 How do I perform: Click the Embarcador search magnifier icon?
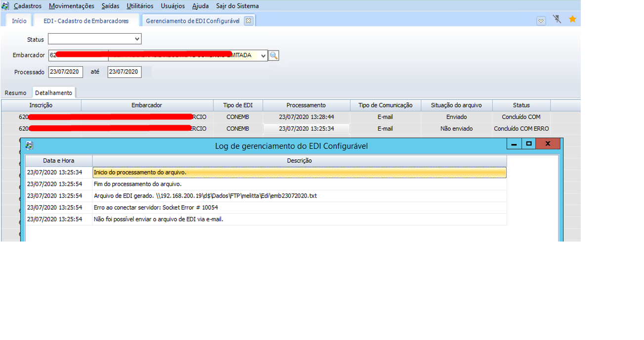point(274,55)
